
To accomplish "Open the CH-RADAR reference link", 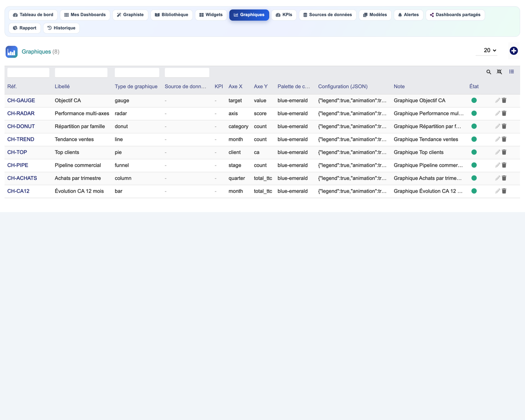I will point(21,113).
